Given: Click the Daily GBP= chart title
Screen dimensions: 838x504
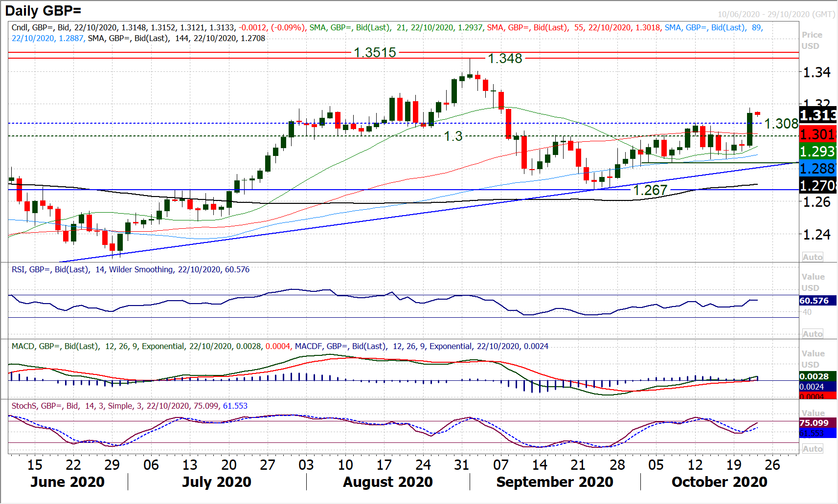Looking at the screenshot, I should (43, 11).
